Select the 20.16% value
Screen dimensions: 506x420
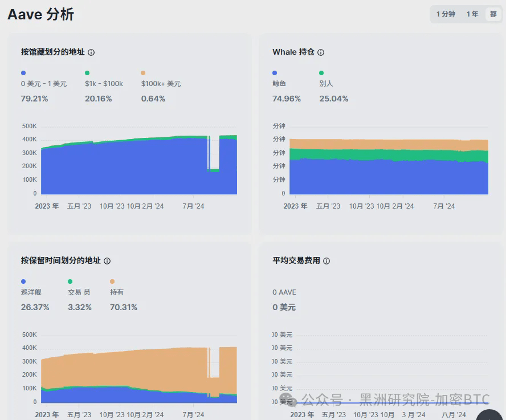tap(99, 99)
